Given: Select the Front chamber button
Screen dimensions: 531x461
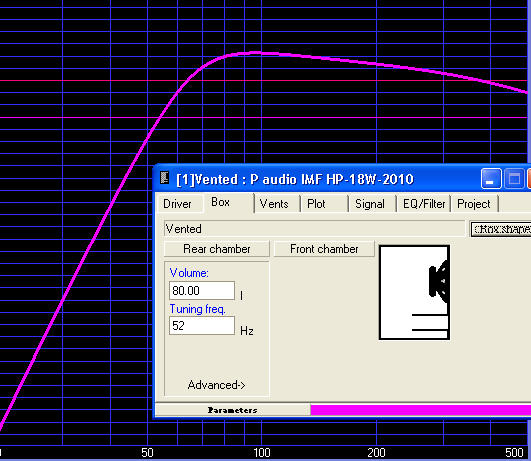Looking at the screenshot, I should 324,249.
